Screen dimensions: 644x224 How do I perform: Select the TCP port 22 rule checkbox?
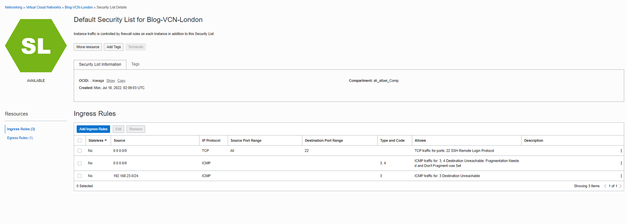(x=80, y=151)
